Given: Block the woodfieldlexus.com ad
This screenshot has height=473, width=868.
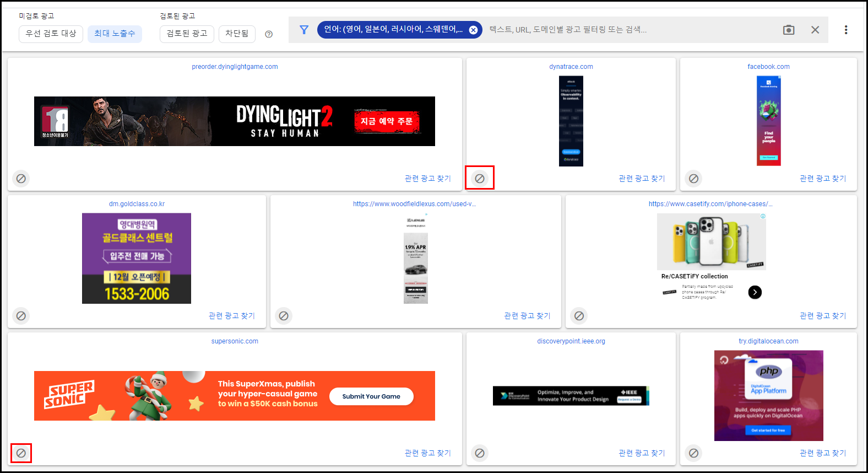Looking at the screenshot, I should 284,316.
